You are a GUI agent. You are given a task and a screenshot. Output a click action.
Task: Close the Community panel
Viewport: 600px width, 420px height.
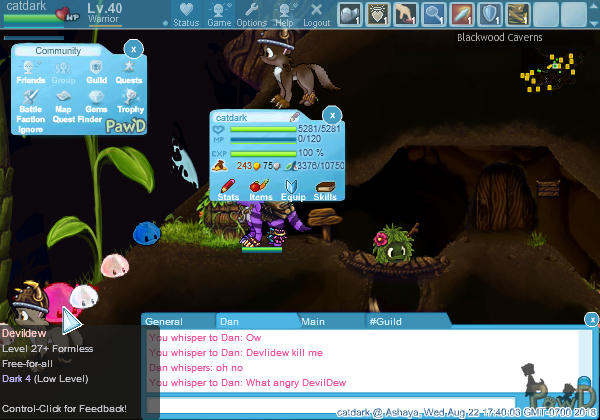134,49
